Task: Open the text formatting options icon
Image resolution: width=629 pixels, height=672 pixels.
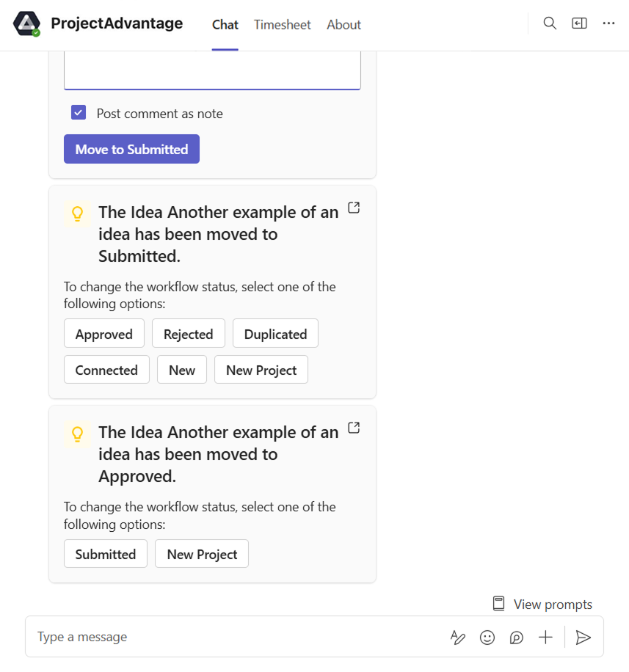Action: point(458,638)
